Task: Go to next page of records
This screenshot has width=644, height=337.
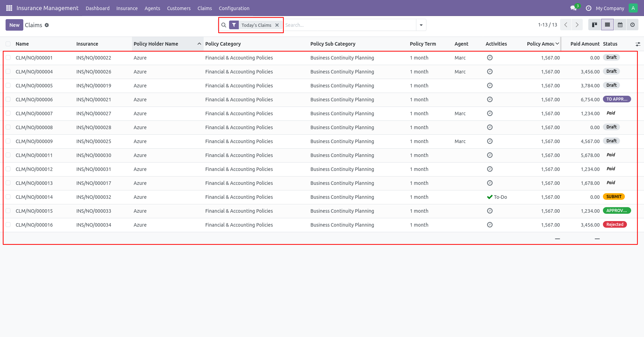Action: 577,25
